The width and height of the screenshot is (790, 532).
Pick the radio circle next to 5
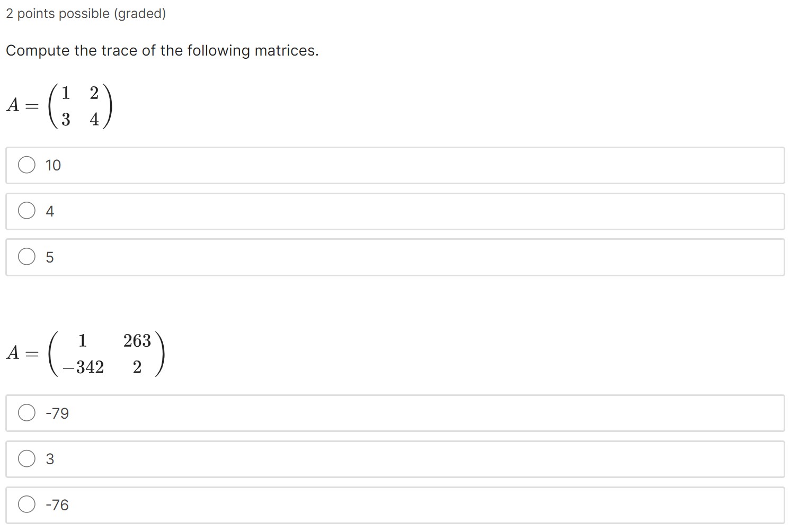pos(26,257)
